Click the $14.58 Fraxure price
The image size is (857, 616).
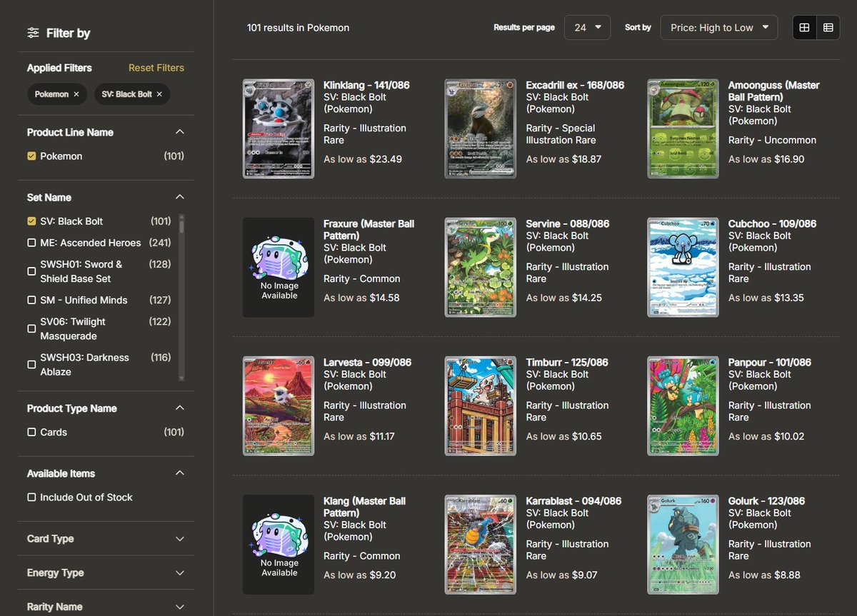(385, 298)
